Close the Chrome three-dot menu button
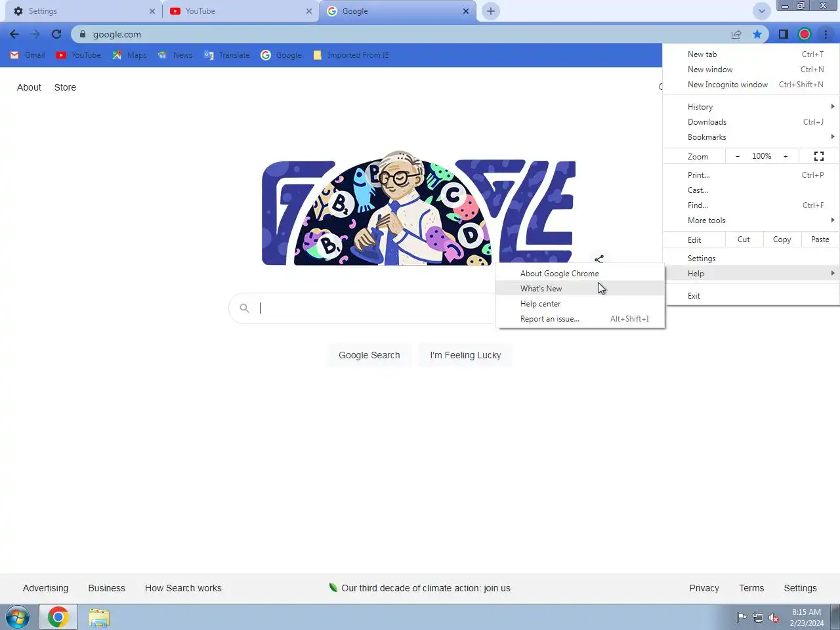This screenshot has width=840, height=630. pos(826,34)
